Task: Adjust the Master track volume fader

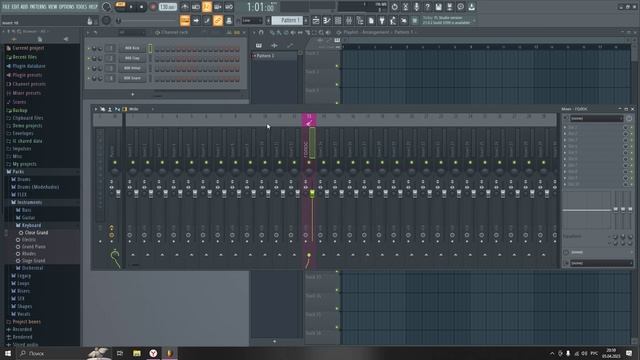Action: click(118, 193)
